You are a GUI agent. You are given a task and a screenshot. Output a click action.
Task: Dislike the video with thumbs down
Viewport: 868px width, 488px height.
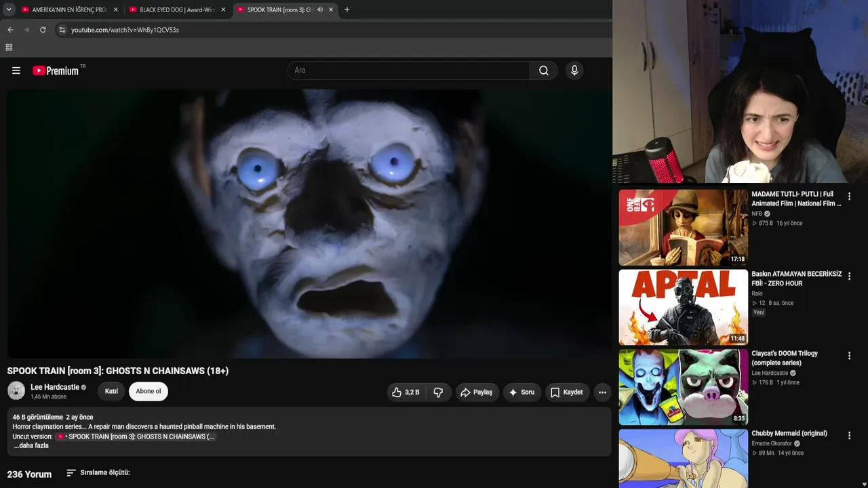pyautogui.click(x=438, y=392)
